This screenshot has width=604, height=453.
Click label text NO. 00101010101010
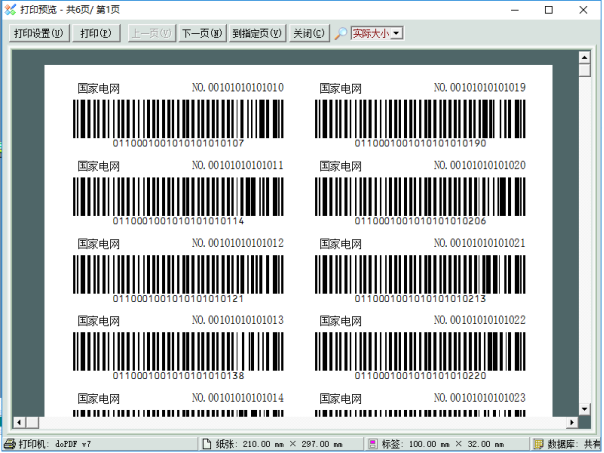[238, 87]
